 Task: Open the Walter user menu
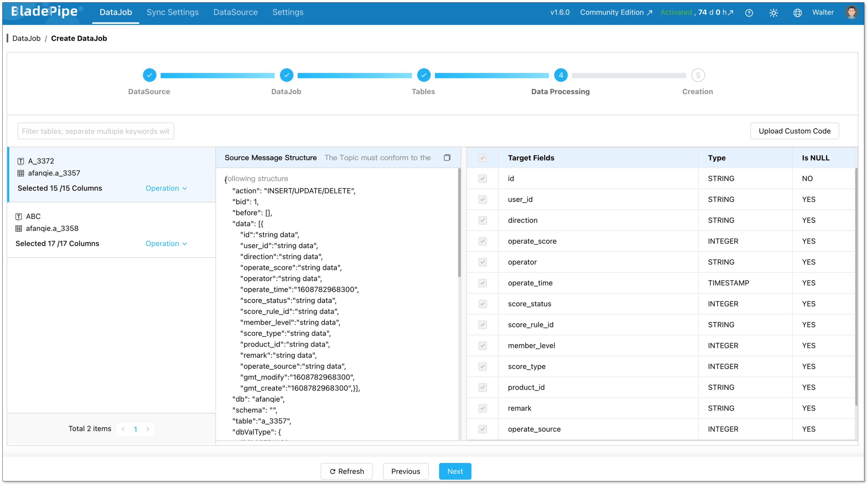coord(823,12)
